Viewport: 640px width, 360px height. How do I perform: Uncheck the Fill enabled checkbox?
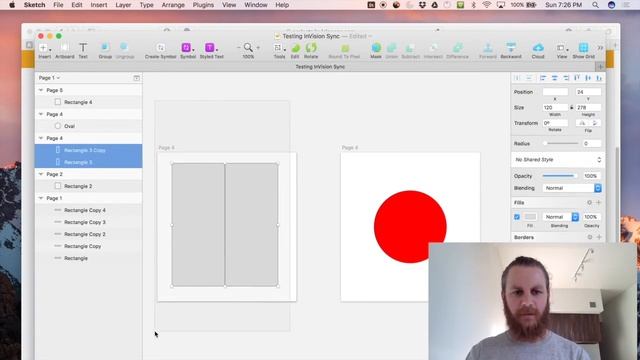click(517, 217)
